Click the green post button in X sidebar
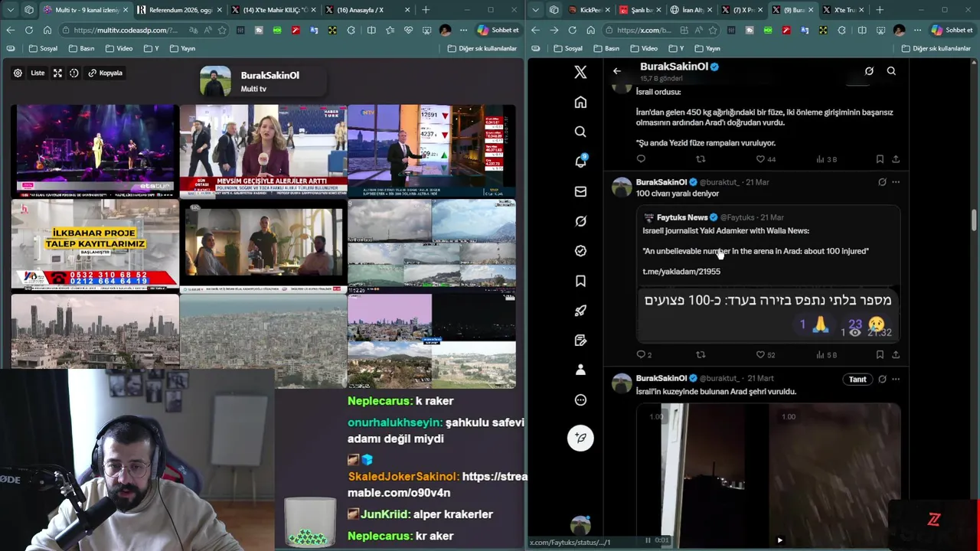The image size is (980, 551). tap(580, 438)
